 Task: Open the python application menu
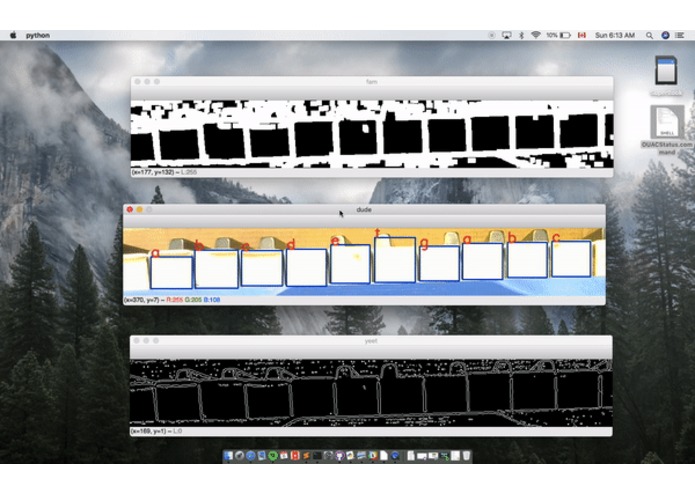[x=38, y=35]
